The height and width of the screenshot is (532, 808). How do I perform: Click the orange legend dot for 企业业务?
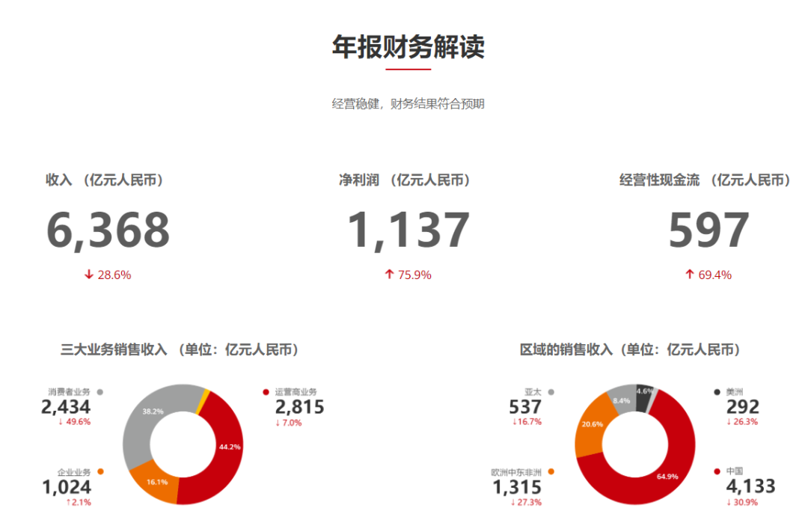[x=101, y=471]
